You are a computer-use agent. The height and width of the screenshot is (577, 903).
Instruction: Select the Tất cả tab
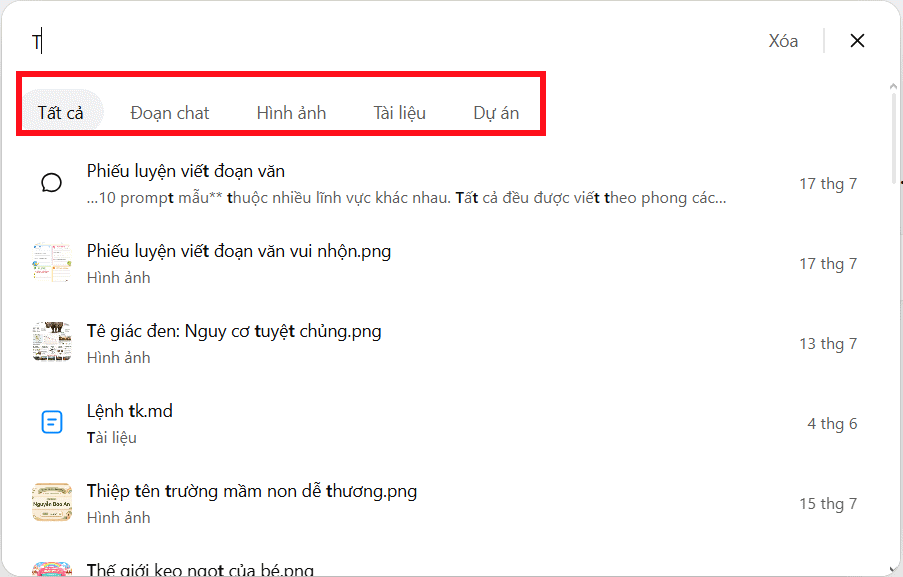(60, 112)
